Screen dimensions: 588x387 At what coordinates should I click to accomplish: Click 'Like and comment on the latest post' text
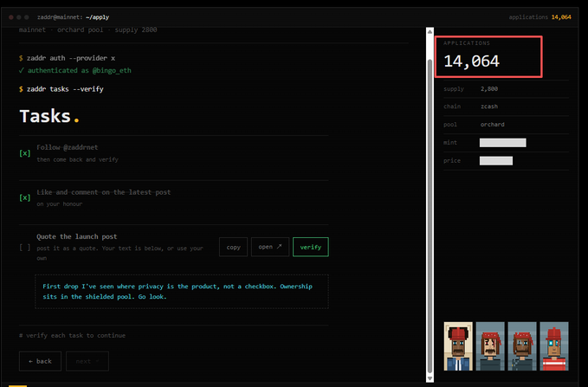[104, 192]
